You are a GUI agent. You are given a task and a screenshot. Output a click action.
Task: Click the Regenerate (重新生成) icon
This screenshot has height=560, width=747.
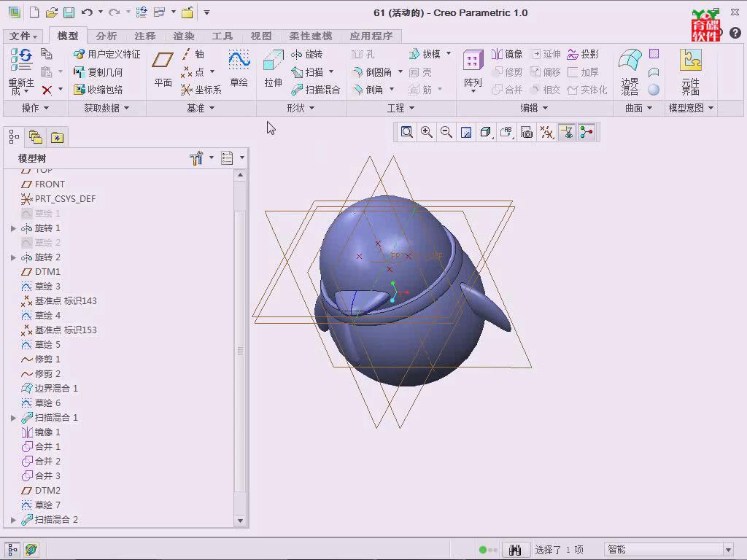click(21, 71)
